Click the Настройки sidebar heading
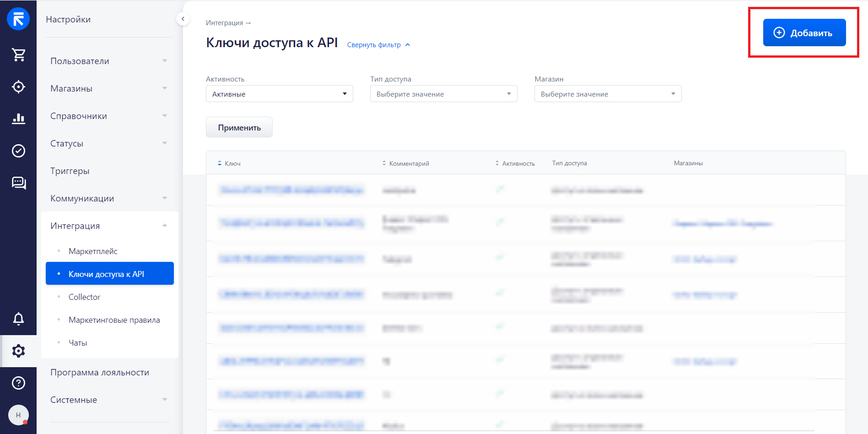The width and height of the screenshot is (868, 434). tap(68, 19)
